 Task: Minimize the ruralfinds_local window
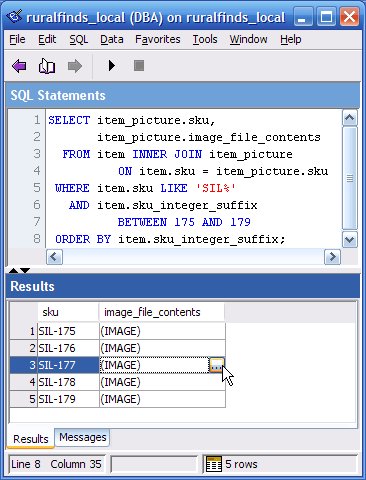(302, 17)
